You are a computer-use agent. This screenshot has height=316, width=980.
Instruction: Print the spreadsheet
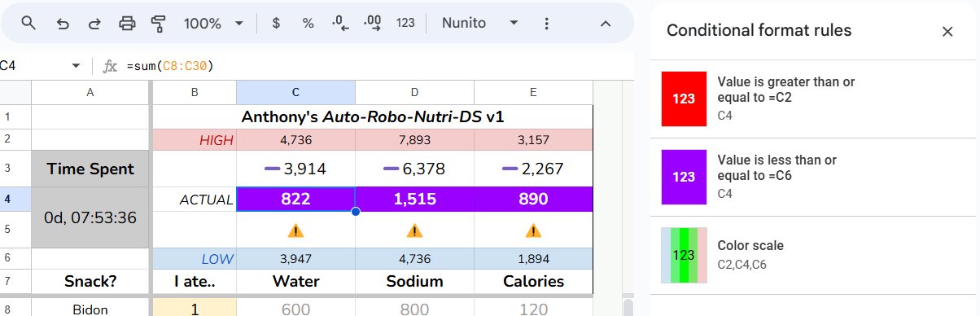127,23
